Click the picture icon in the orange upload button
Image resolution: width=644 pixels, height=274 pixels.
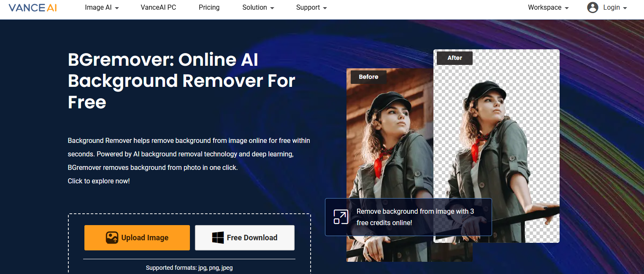tap(112, 238)
